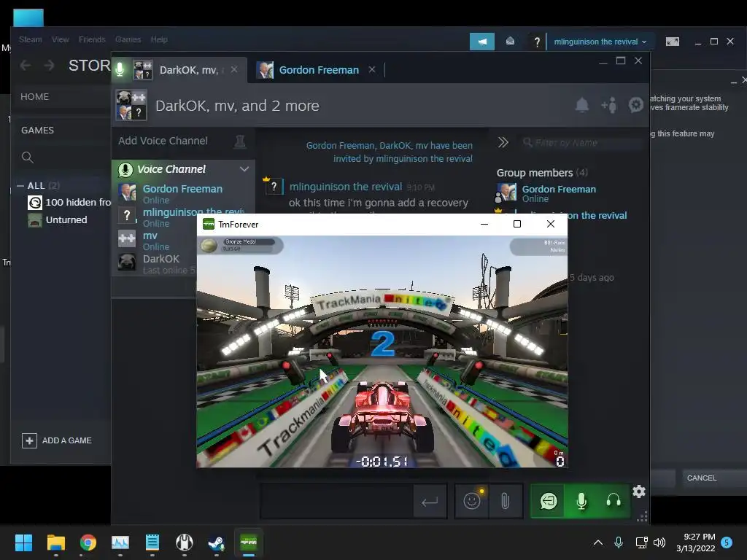
Task: Open the Steam taskbar icon
Action: point(216,542)
